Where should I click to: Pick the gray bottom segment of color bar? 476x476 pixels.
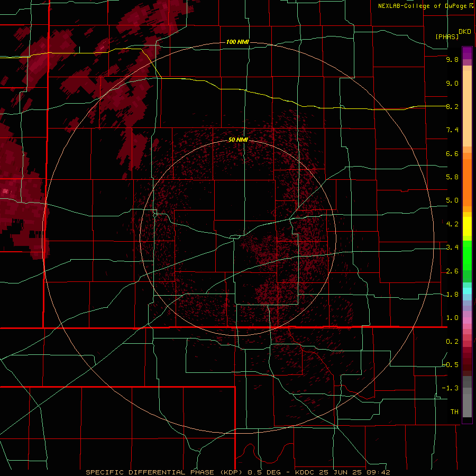pyautogui.click(x=467, y=405)
